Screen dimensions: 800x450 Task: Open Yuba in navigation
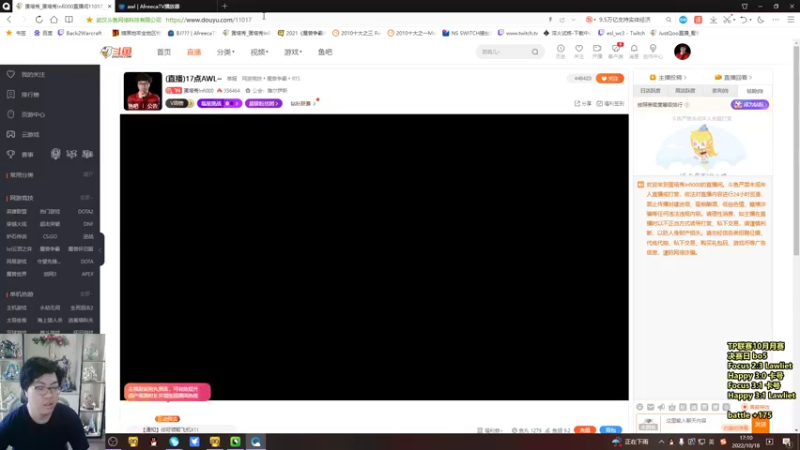[325, 52]
